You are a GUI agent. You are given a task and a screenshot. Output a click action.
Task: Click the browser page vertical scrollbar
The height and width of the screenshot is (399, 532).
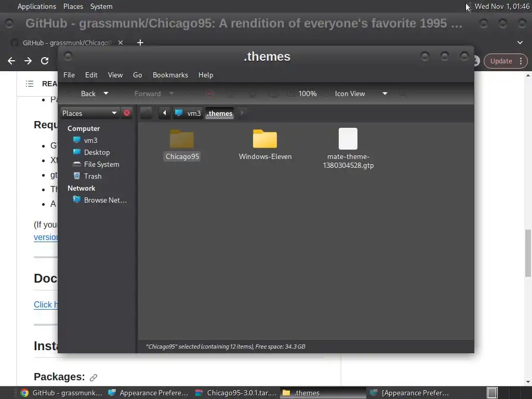point(528,253)
